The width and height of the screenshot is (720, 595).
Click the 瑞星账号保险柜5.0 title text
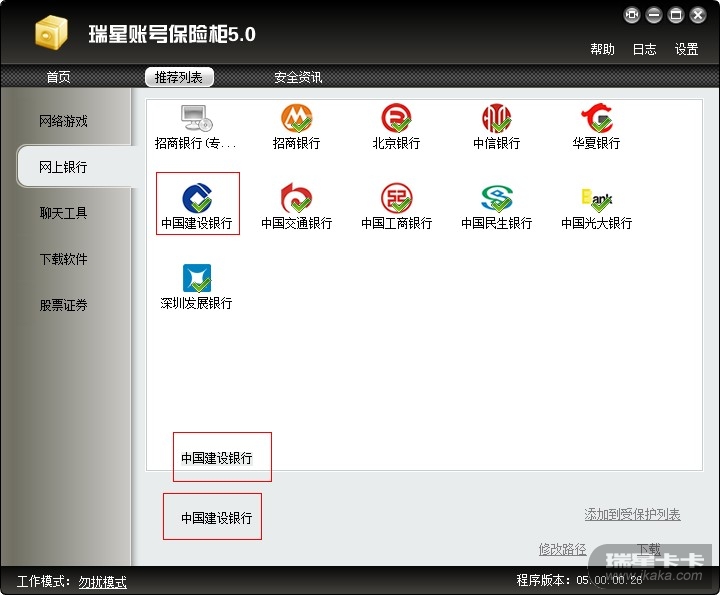172,34
